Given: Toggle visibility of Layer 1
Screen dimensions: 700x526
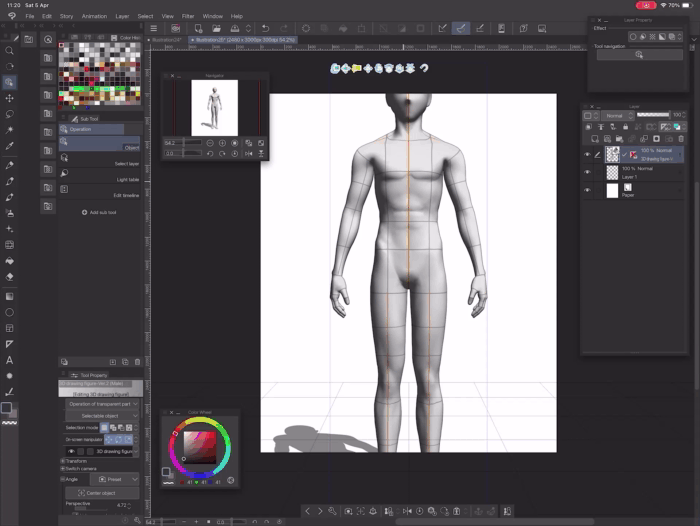Looking at the screenshot, I should pyautogui.click(x=587, y=172).
